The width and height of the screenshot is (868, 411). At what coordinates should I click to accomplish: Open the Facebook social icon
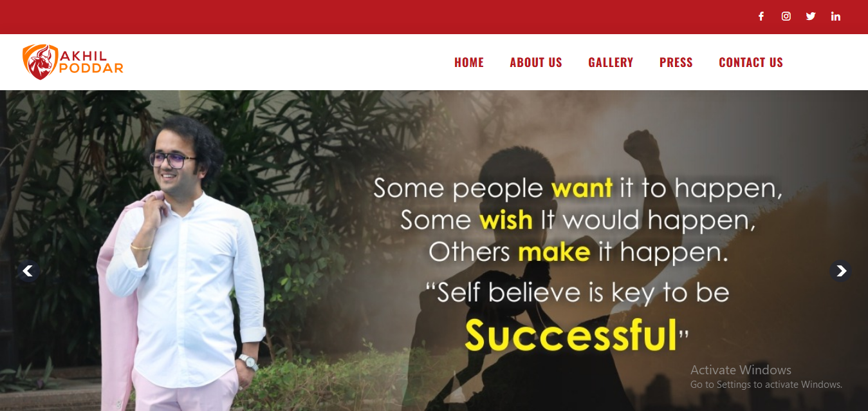(761, 17)
